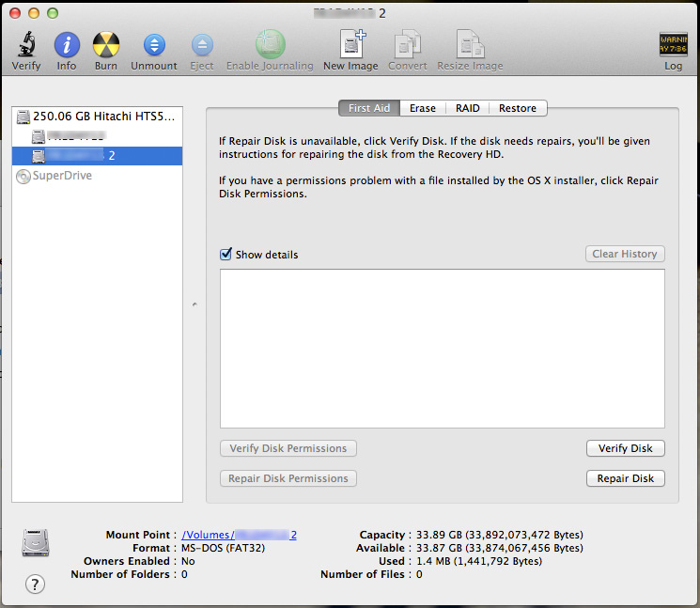Open the RAID tab
Image resolution: width=700 pixels, height=608 pixels.
coord(467,108)
